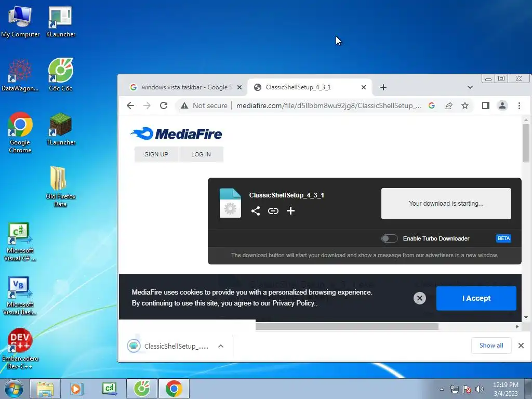Switch to Chrome in taskbar
The image size is (532, 399).
pos(174,389)
